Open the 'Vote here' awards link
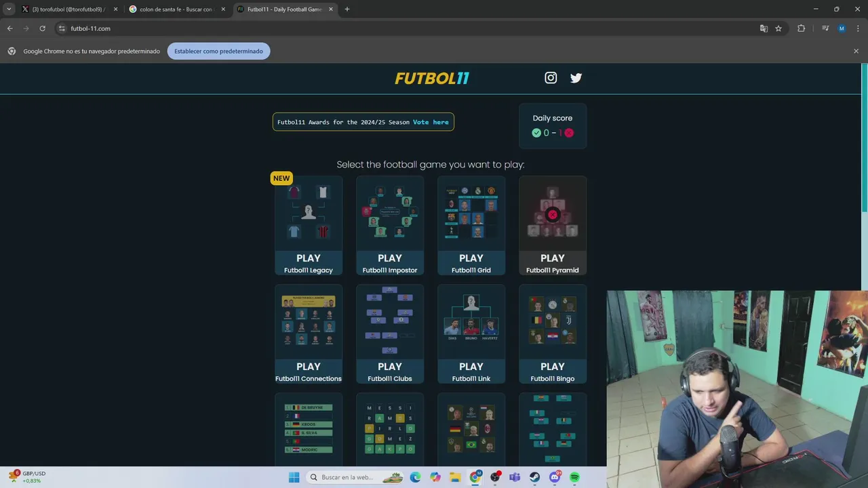This screenshot has width=868, height=488. pos(431,122)
